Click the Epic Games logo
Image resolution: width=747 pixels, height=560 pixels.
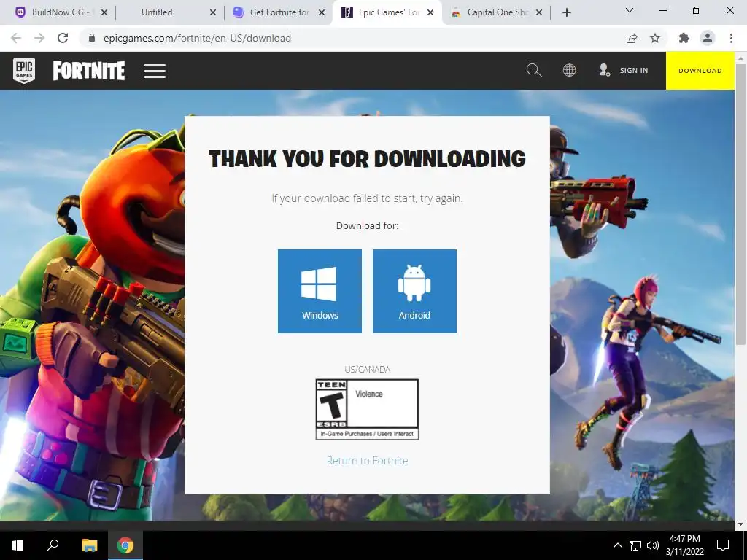click(x=24, y=71)
